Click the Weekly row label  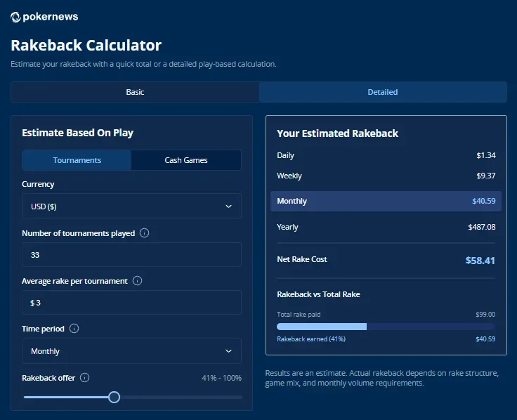289,176
